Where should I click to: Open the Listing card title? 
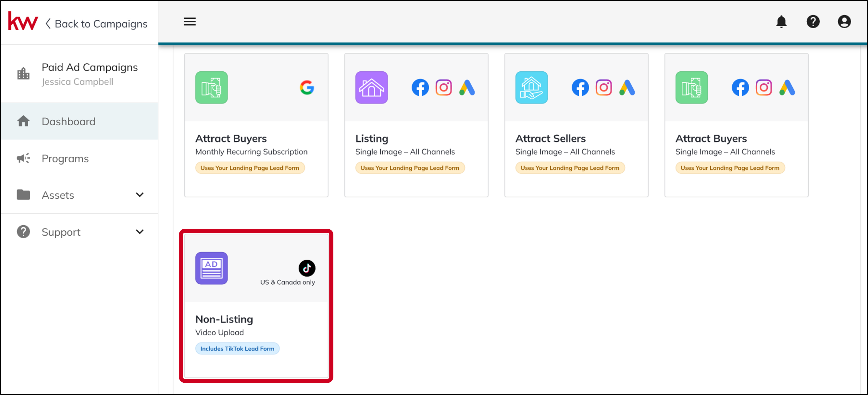coord(372,138)
